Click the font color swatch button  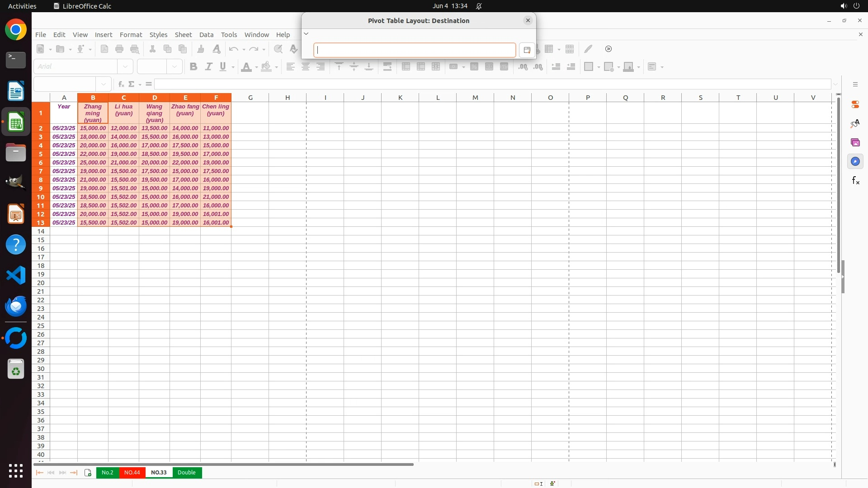[246, 67]
